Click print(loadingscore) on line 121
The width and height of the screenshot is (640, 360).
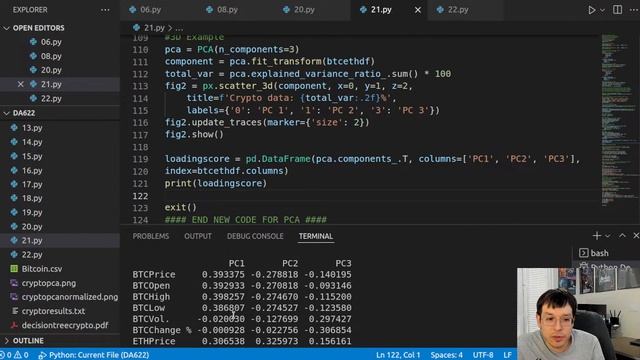(216, 183)
